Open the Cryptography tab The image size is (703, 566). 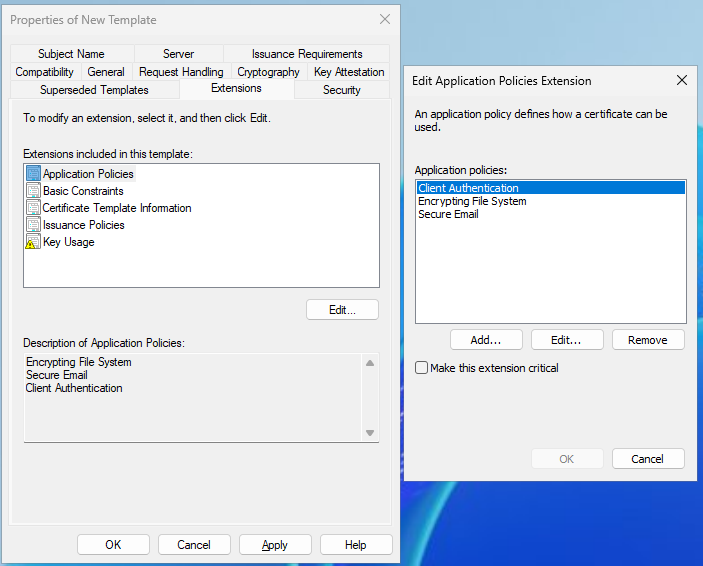click(x=268, y=72)
